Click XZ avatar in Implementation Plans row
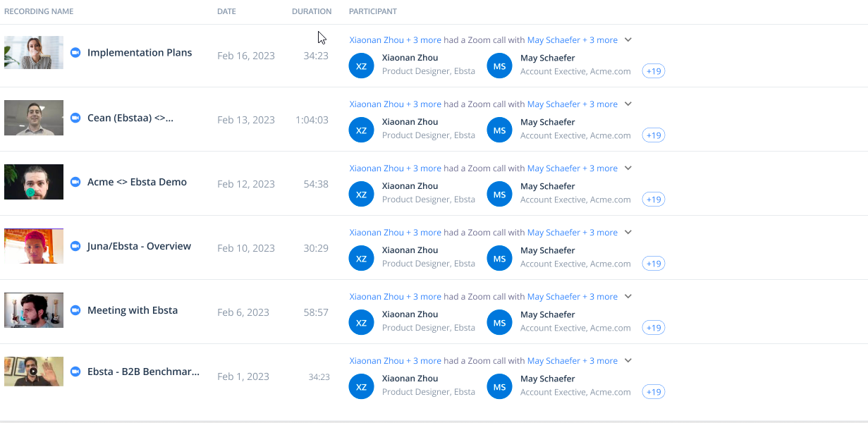 tap(361, 66)
